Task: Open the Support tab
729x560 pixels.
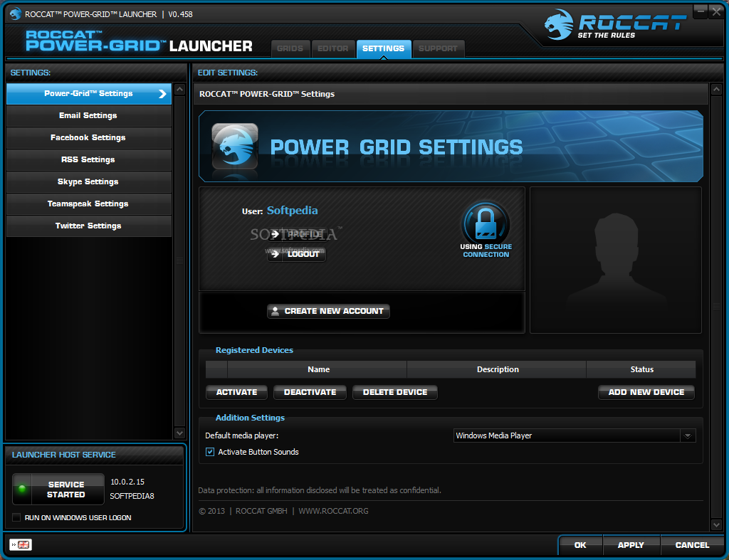Action: click(x=438, y=49)
